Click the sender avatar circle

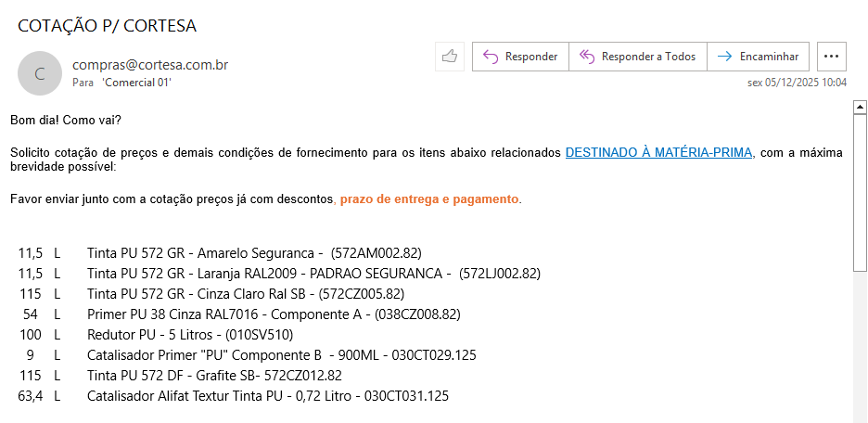point(39,73)
